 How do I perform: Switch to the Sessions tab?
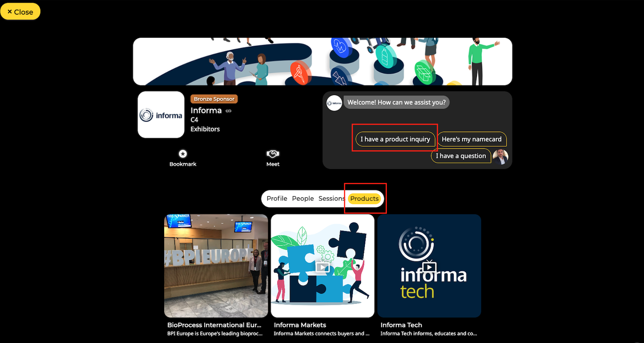click(x=331, y=198)
